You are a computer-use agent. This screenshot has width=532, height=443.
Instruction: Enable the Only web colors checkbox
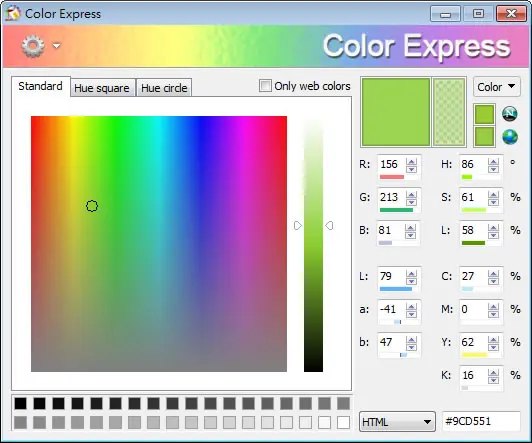click(265, 86)
